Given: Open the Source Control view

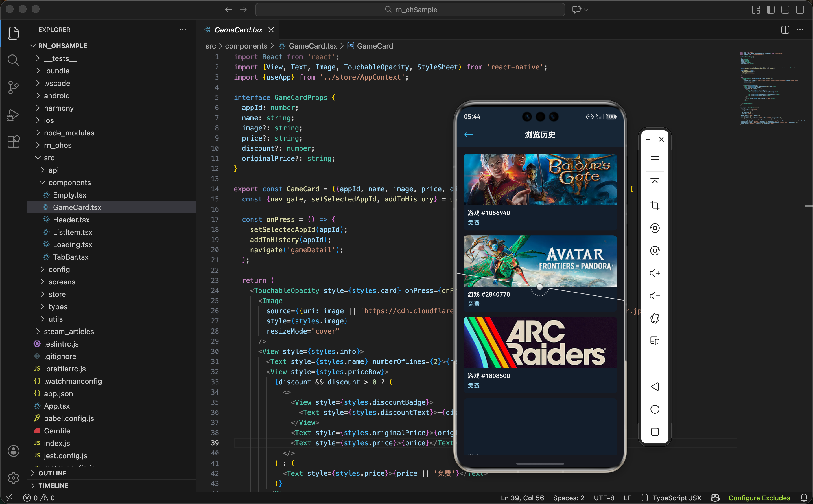Looking at the screenshot, I should coord(13,87).
